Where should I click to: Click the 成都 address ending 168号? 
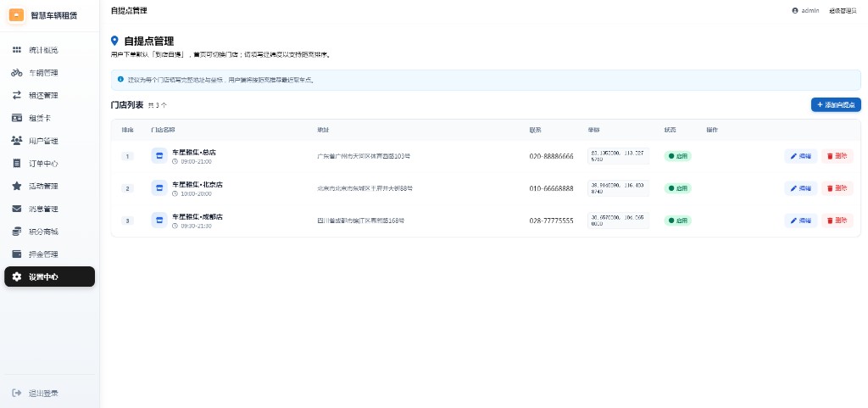pos(360,221)
